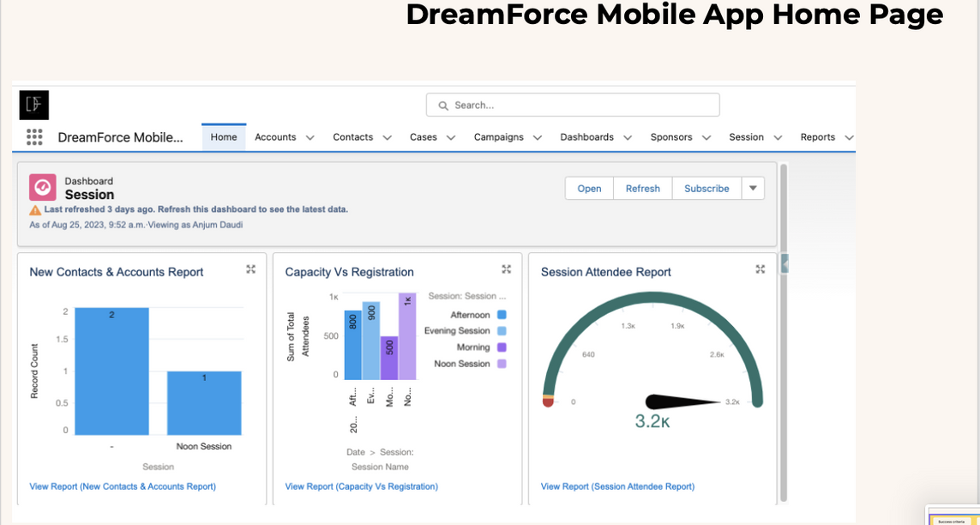The width and height of the screenshot is (980, 525).
Task: Open View Report (New Contacts & Accounts Report)
Action: 123,486
